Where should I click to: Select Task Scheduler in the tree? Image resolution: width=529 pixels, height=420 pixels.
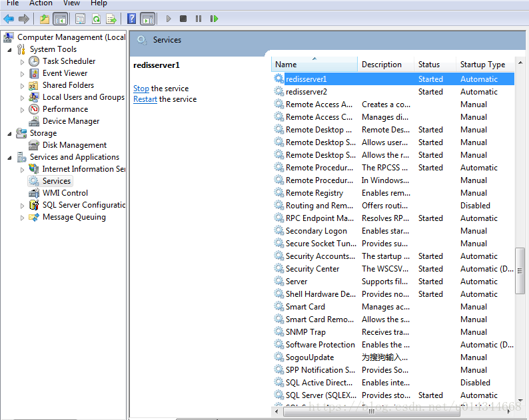(69, 61)
